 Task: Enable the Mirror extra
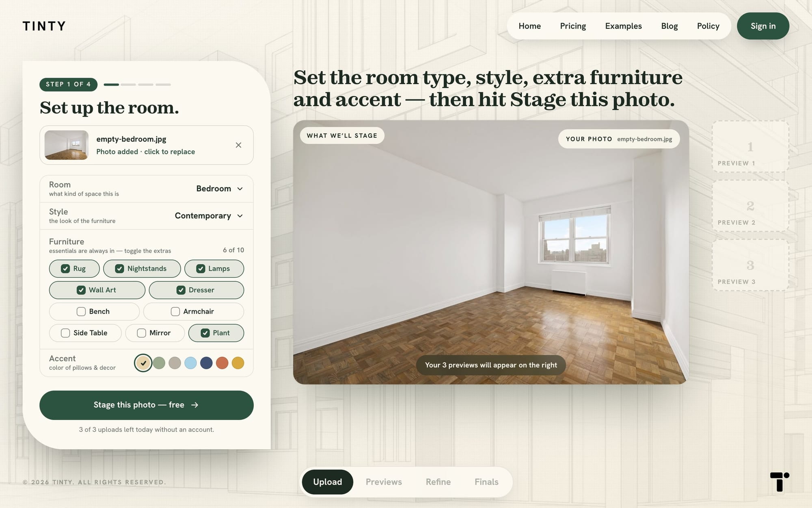coord(155,333)
